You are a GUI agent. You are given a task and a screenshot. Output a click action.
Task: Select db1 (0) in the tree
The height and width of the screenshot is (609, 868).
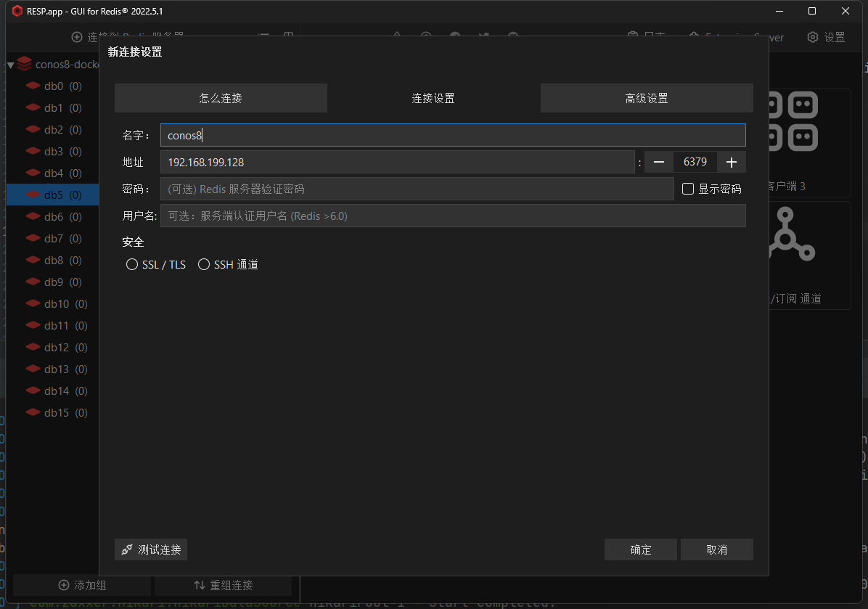point(52,108)
